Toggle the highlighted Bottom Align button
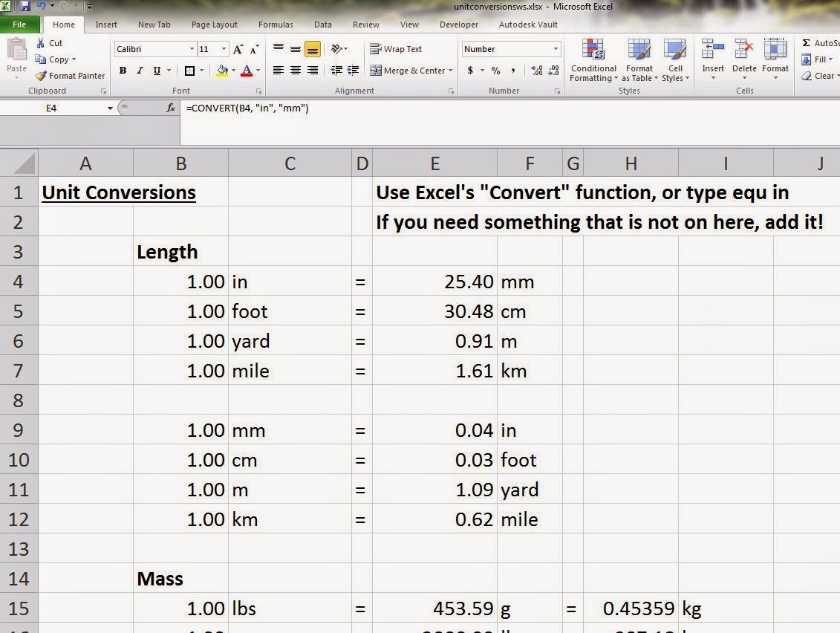 [x=313, y=49]
